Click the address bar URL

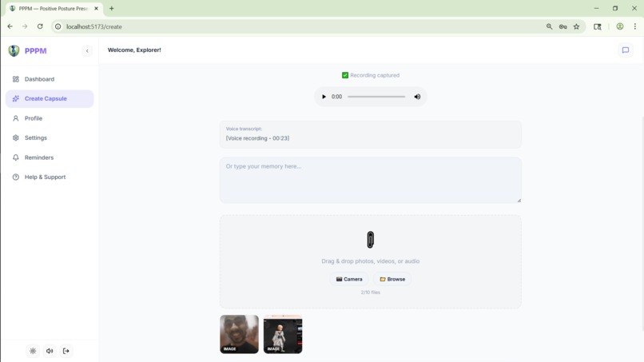(x=94, y=26)
